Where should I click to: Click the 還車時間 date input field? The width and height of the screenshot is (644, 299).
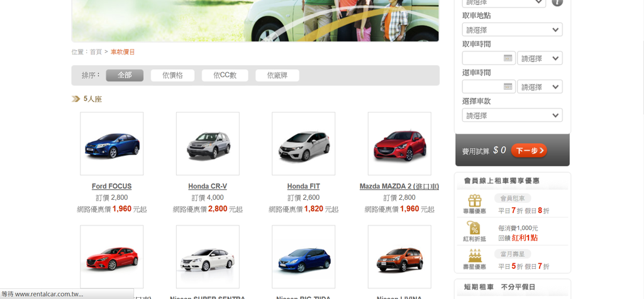pos(489,87)
